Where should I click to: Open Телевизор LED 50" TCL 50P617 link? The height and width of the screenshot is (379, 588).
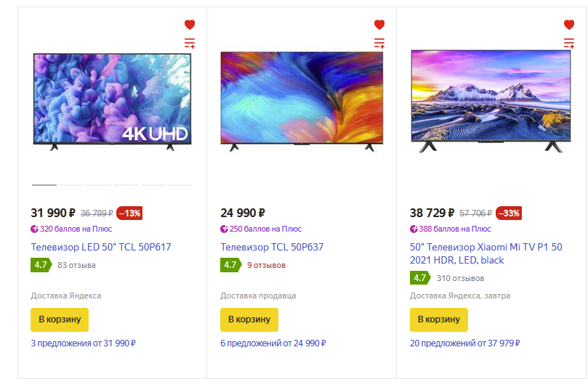coord(101,247)
